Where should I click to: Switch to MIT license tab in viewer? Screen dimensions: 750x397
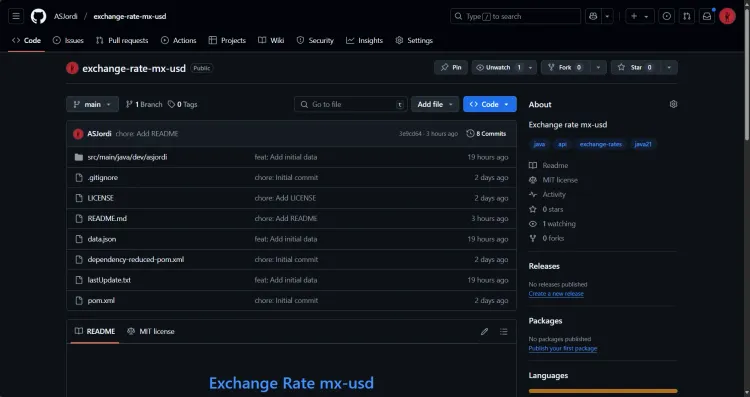[151, 331]
